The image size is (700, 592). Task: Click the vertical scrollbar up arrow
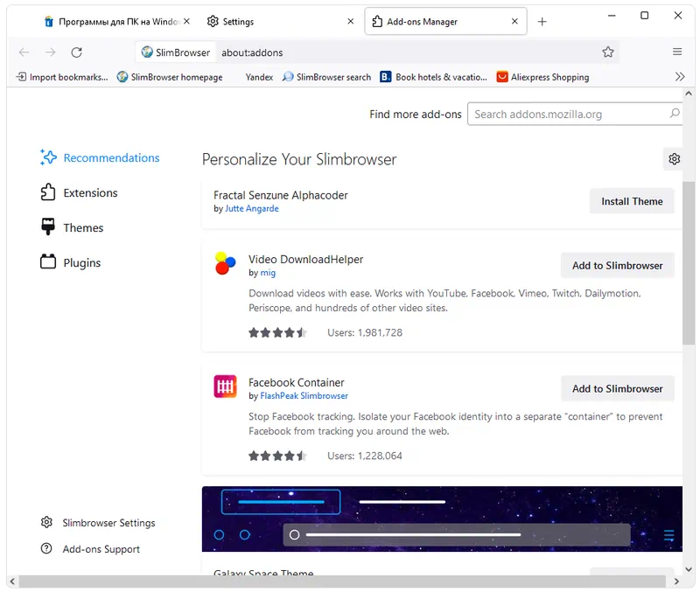689,94
